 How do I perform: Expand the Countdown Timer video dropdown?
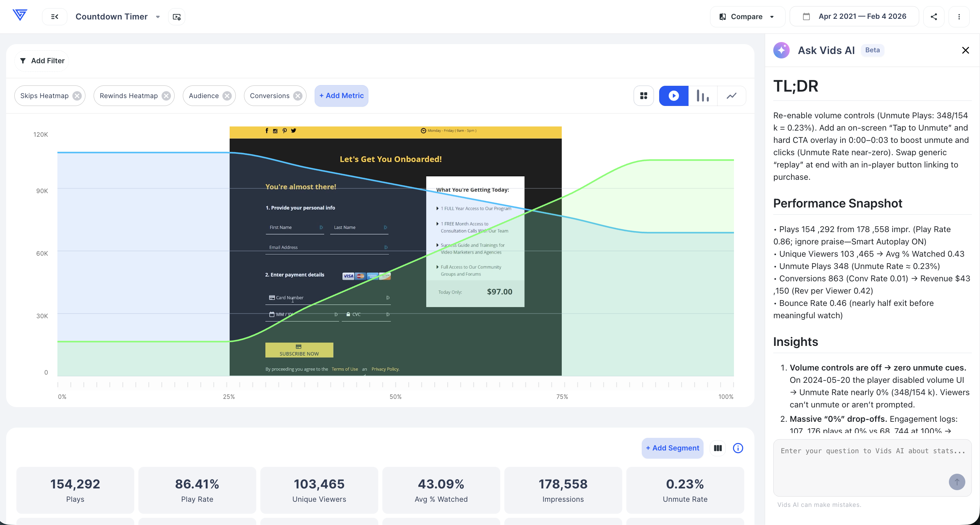tap(158, 17)
